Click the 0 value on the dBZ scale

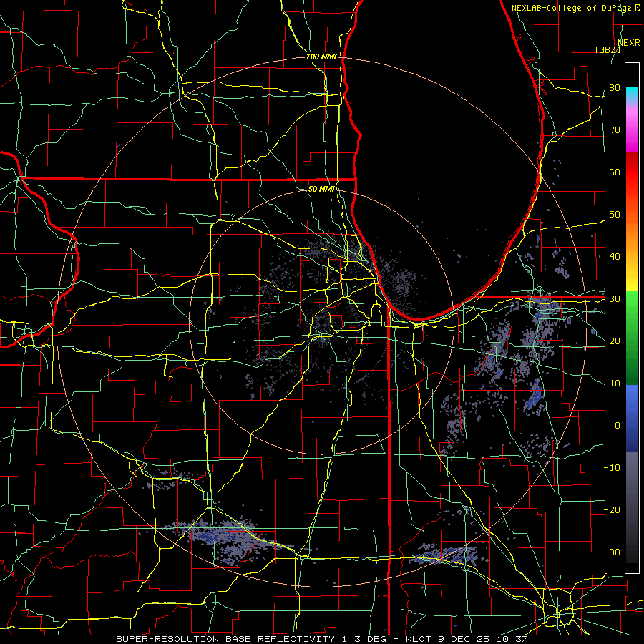(618, 426)
